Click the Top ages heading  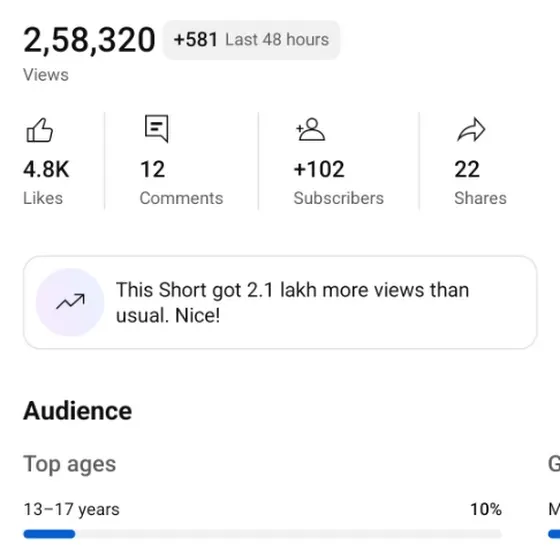click(x=70, y=464)
